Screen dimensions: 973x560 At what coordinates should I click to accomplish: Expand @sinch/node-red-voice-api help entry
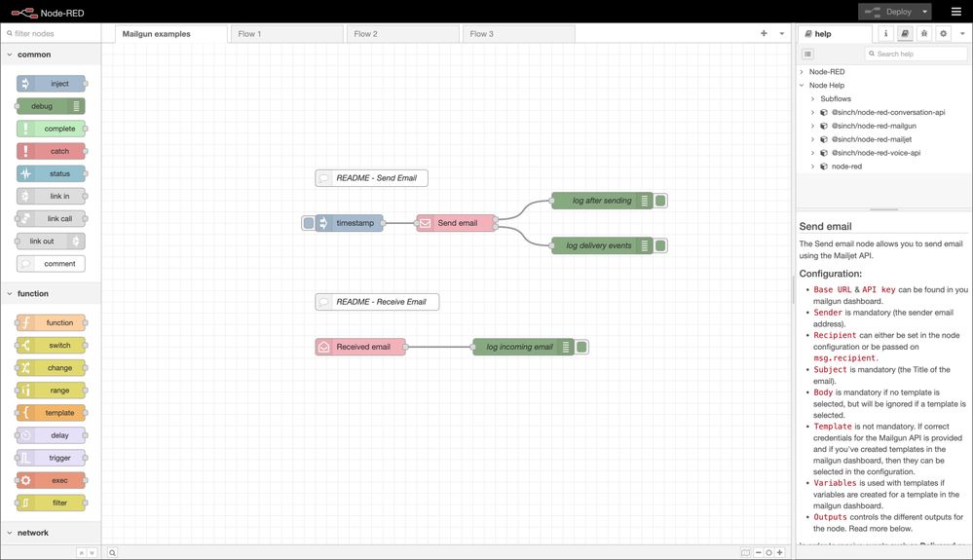(813, 153)
